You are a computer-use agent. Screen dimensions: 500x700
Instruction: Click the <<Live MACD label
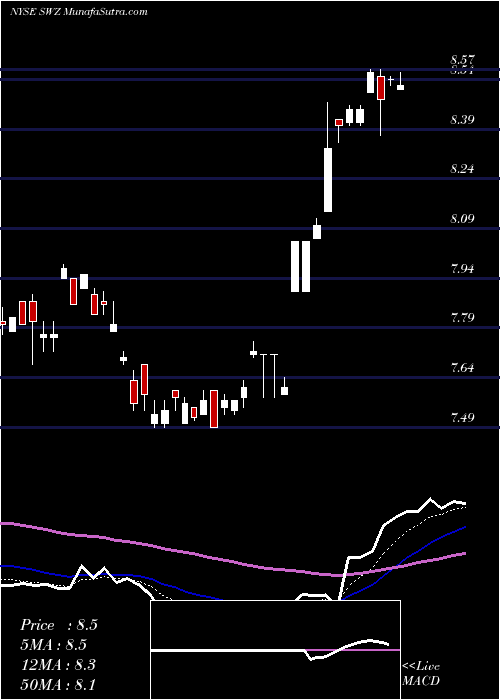tap(421, 673)
